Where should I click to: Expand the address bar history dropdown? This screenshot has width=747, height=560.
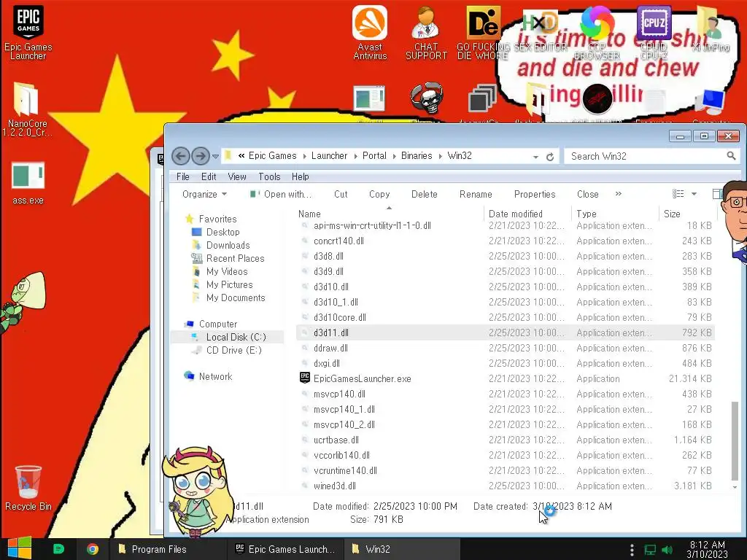pyautogui.click(x=535, y=157)
